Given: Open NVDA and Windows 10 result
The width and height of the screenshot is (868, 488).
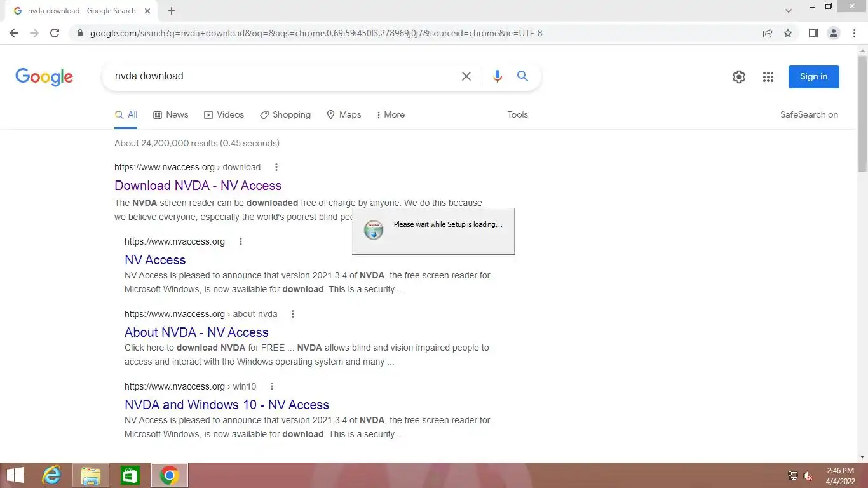Looking at the screenshot, I should [x=227, y=405].
